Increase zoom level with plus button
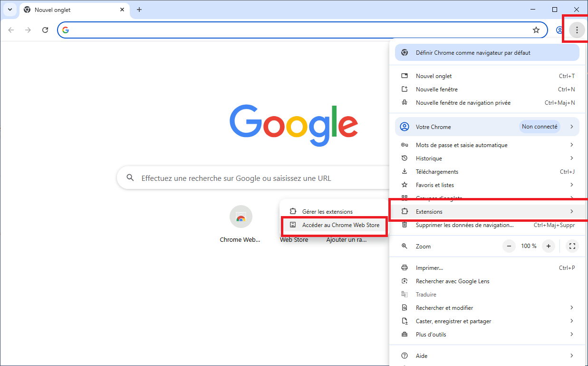 tap(549, 246)
